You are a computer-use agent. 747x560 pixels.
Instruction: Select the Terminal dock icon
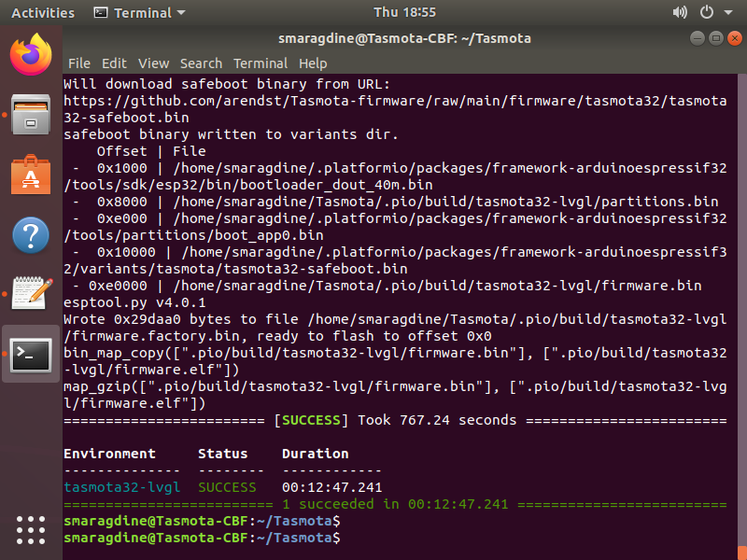coord(31,355)
